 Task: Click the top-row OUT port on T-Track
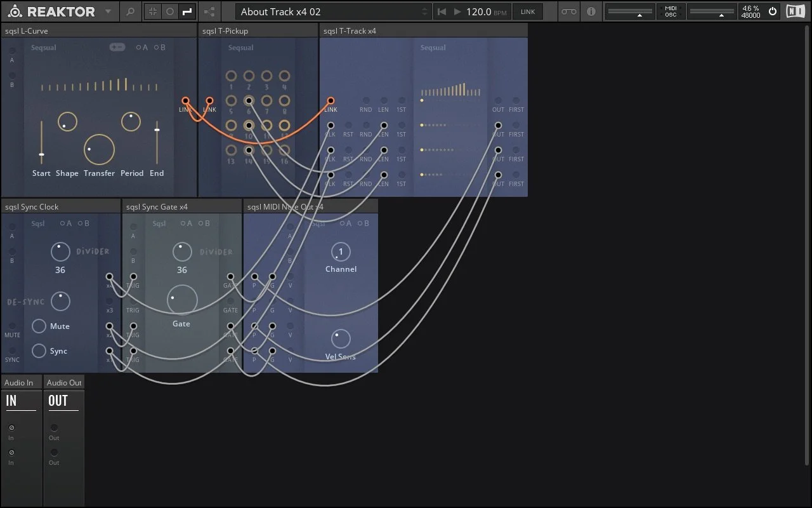tap(498, 100)
